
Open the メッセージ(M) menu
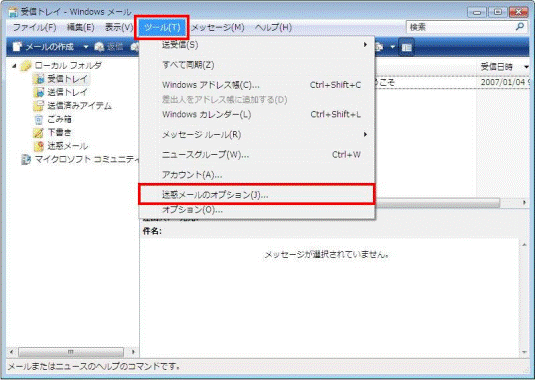click(217, 27)
